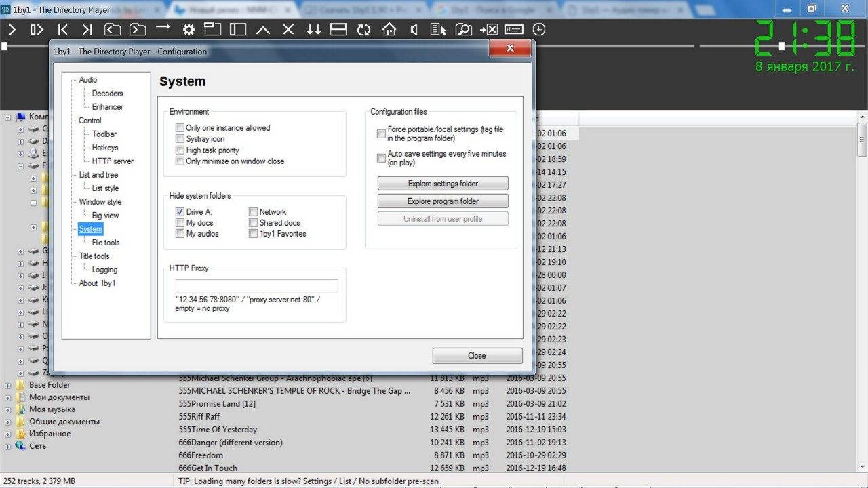
Task: Select File tools in configuration tree
Action: [x=106, y=243]
